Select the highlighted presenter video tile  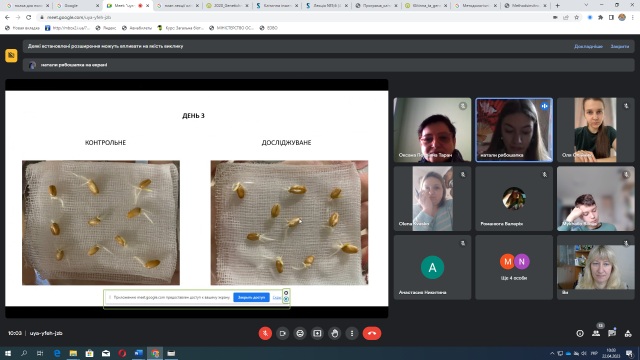point(514,130)
